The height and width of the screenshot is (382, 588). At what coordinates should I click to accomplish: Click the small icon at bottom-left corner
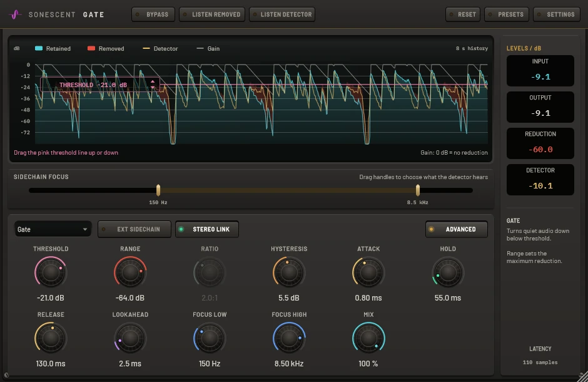tap(6, 374)
